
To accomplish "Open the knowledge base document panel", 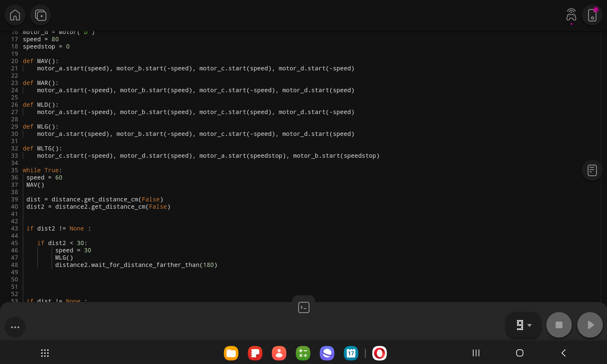I will pyautogui.click(x=592, y=170).
